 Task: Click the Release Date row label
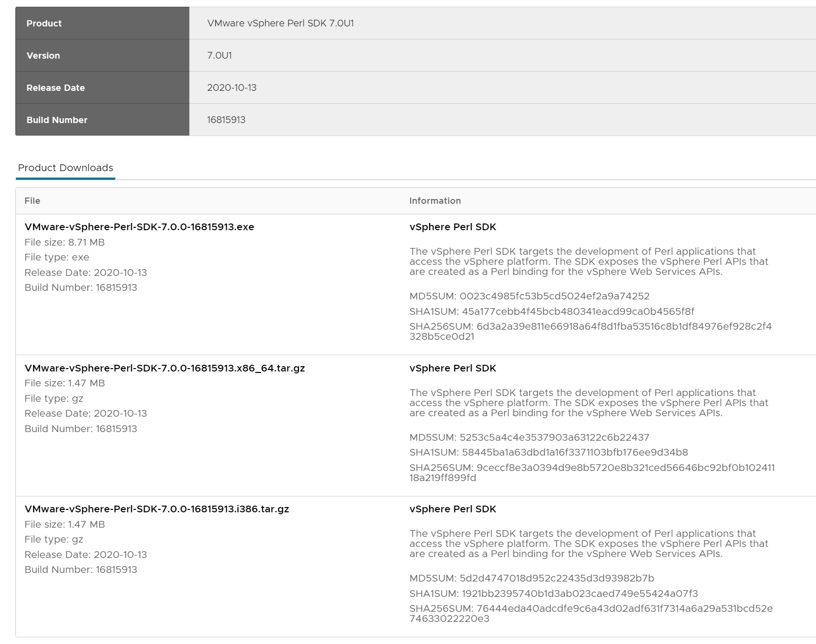click(x=56, y=87)
